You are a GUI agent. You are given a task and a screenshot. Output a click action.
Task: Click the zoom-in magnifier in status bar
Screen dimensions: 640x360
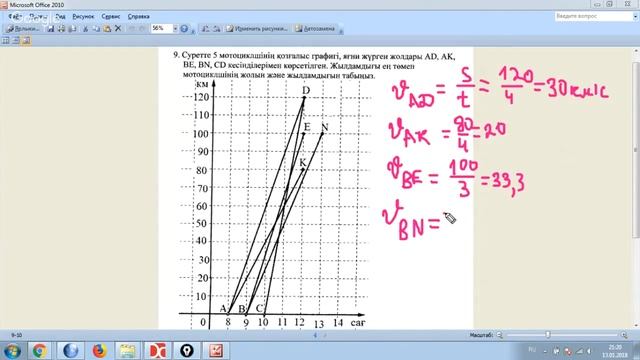click(624, 335)
